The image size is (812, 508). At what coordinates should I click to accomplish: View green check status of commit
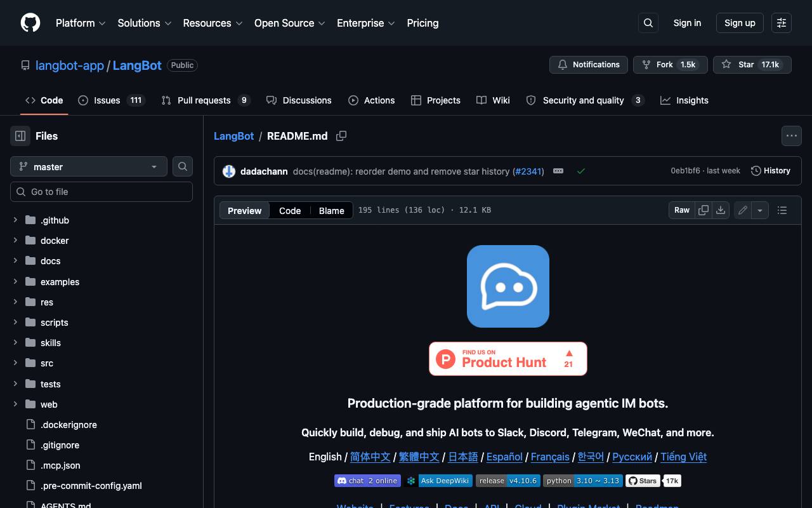[x=581, y=171]
